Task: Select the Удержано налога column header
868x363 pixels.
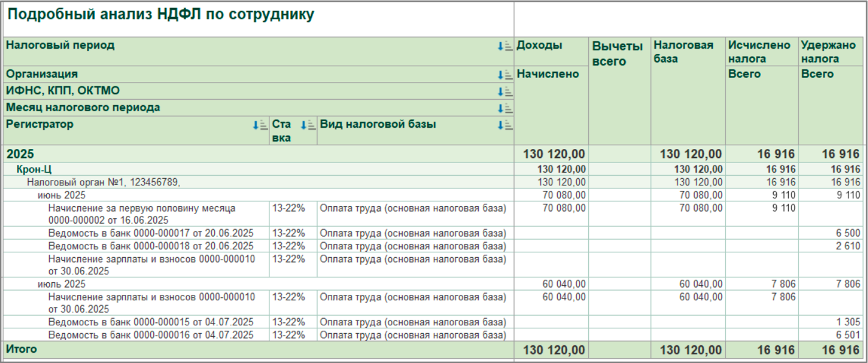Action: (832, 51)
